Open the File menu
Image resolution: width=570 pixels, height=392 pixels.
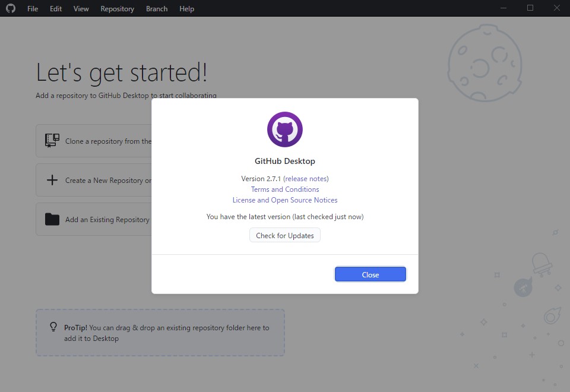(32, 8)
